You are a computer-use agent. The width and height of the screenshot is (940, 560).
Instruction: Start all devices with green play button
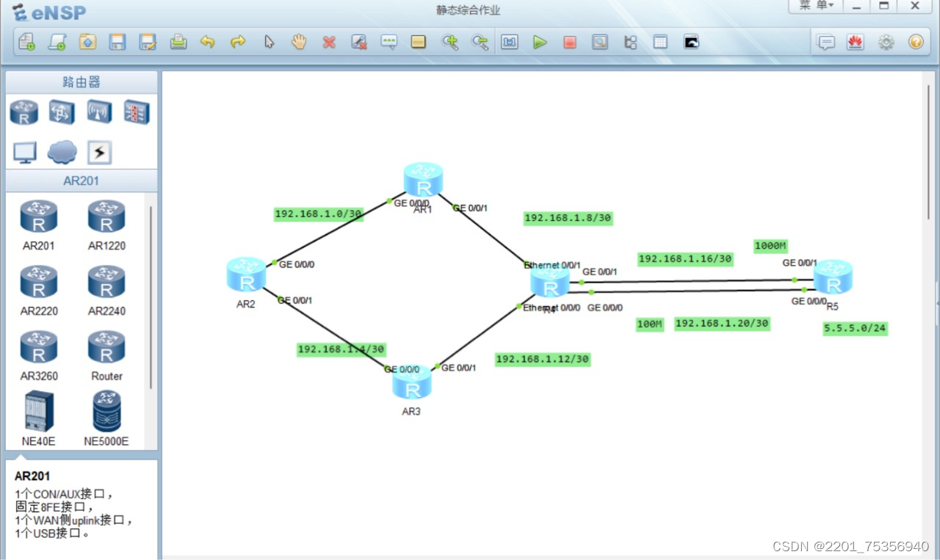540,42
